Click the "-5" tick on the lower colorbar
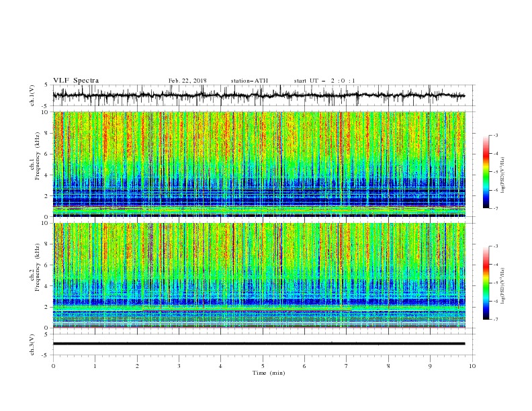 (x=496, y=283)
